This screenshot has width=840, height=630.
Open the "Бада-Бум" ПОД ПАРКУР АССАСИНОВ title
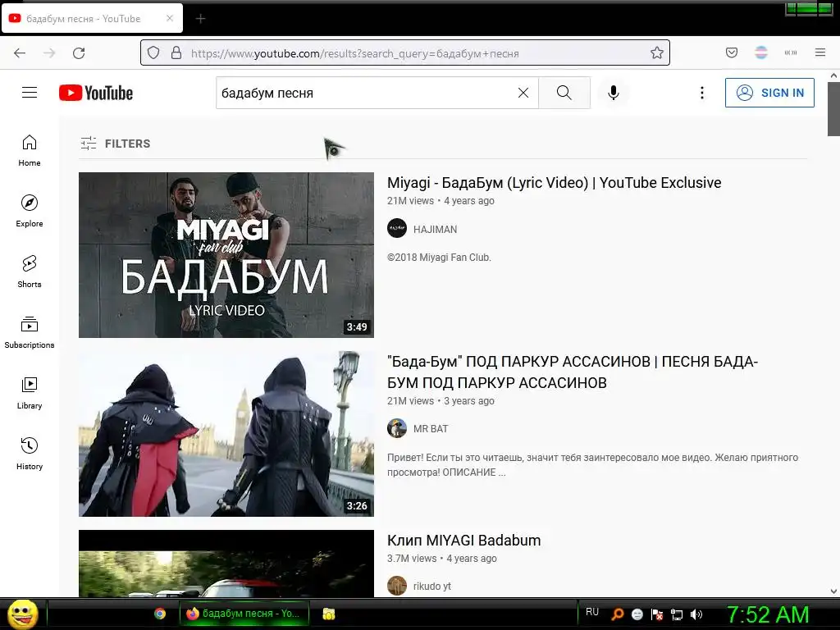point(572,372)
